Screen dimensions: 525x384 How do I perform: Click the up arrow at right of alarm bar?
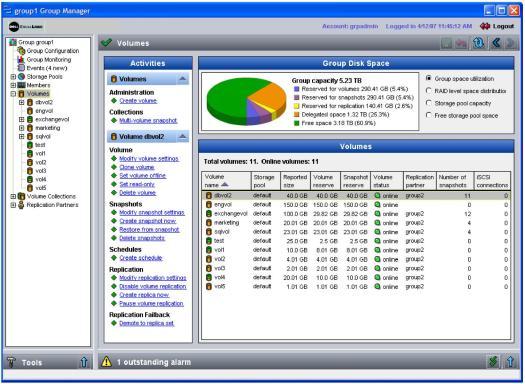coord(510,362)
